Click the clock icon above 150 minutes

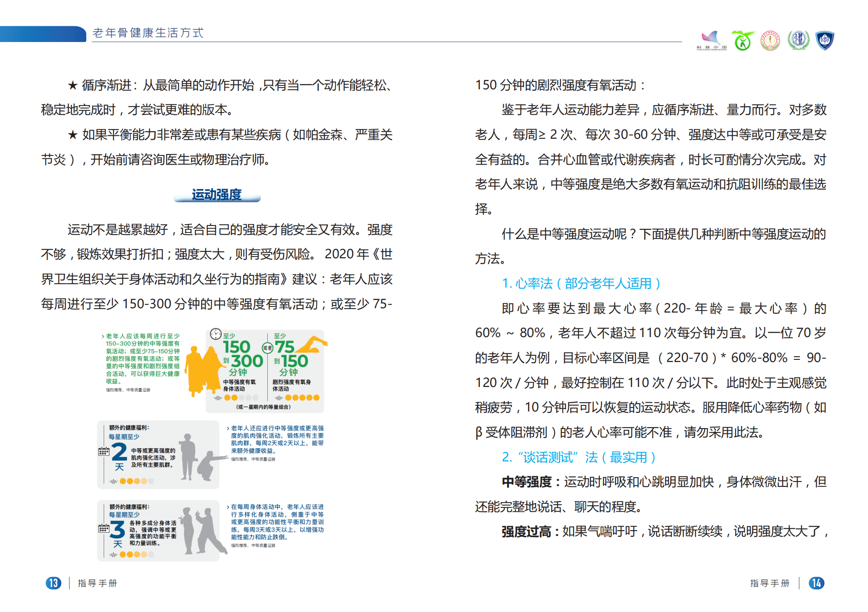pyautogui.click(x=216, y=334)
